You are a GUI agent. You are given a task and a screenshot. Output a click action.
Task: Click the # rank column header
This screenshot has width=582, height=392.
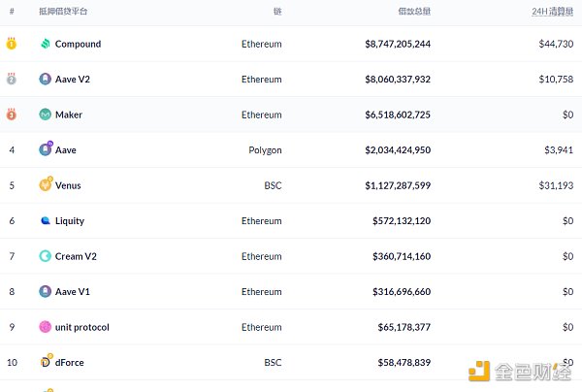click(12, 11)
